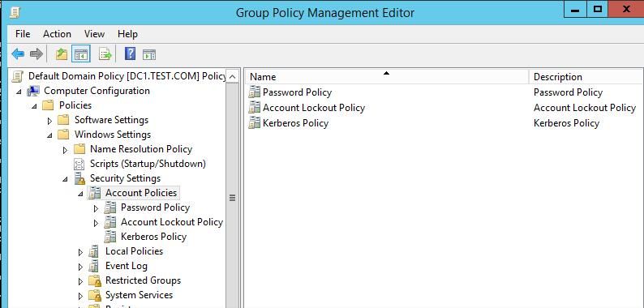The width and height of the screenshot is (644, 308).
Task: Select Kerberos Policy name in list pane
Action: pyautogui.click(x=295, y=122)
